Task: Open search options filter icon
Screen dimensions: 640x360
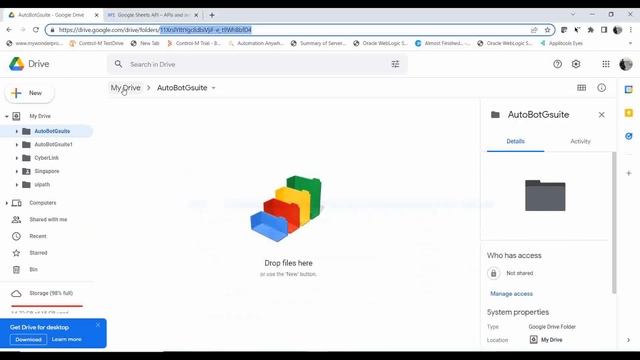Action: (395, 64)
